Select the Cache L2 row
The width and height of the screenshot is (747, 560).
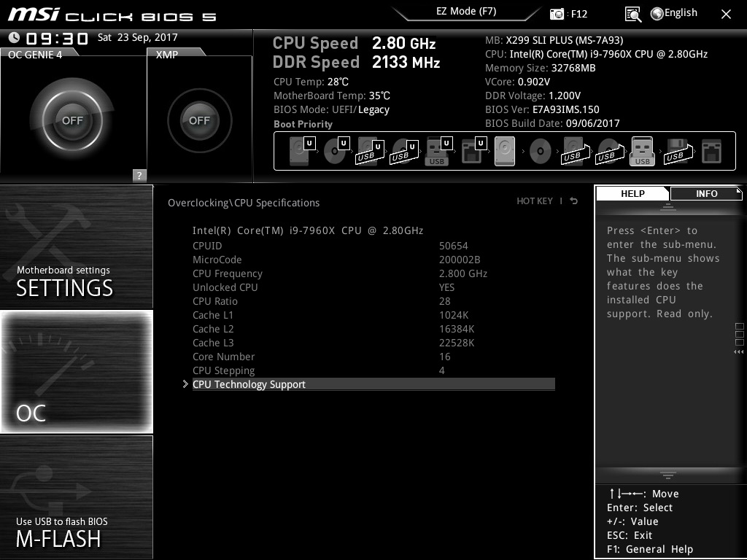coord(373,329)
